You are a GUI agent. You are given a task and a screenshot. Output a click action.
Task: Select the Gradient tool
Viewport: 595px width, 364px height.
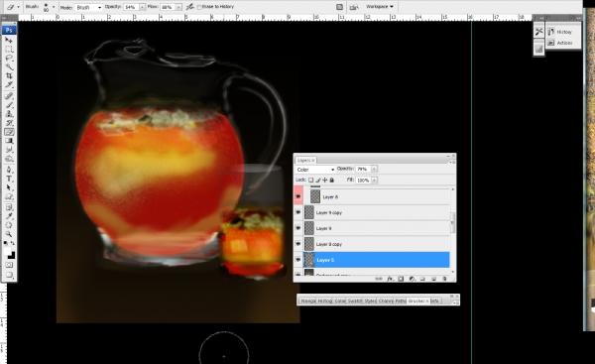tap(9, 141)
